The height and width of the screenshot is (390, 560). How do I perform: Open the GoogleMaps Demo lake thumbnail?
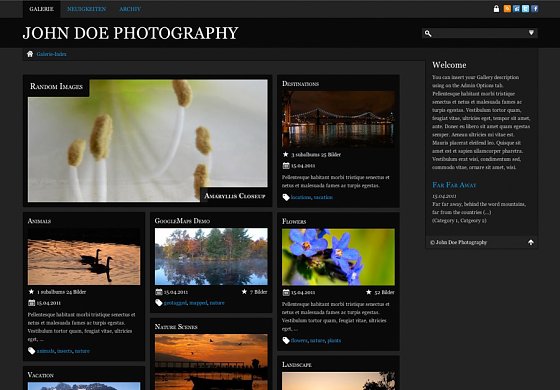click(x=211, y=256)
